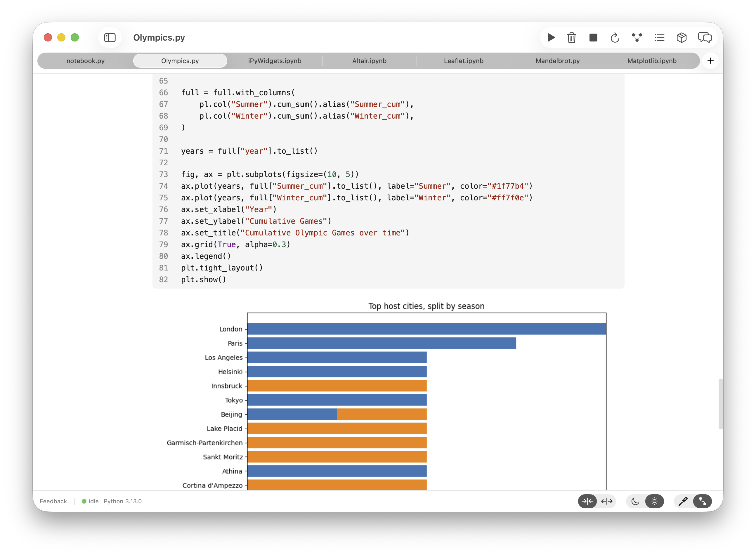Click the Olympics.py window title

[x=159, y=37]
